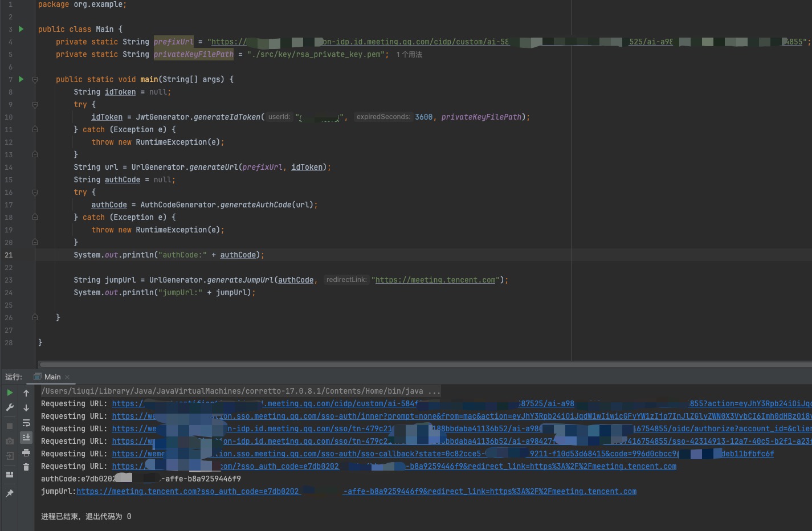The image size is (812, 531).
Task: Toggle the fold end marker at line 20
Action: coord(35,242)
